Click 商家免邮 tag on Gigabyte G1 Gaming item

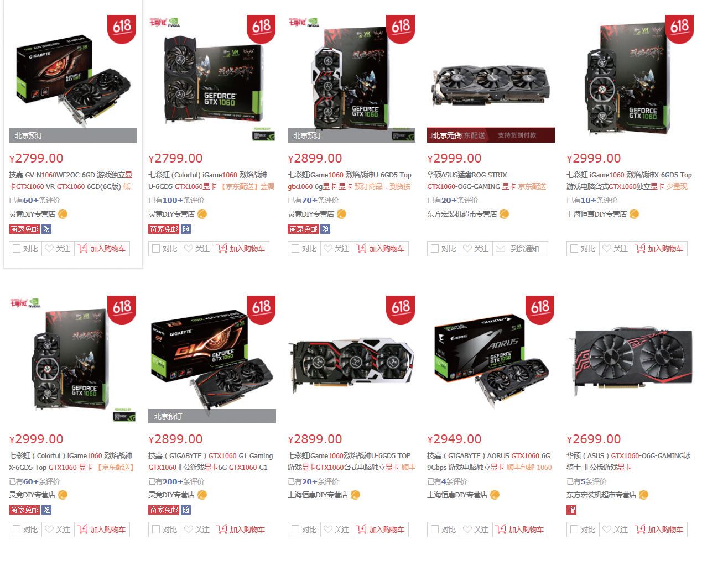164,510
